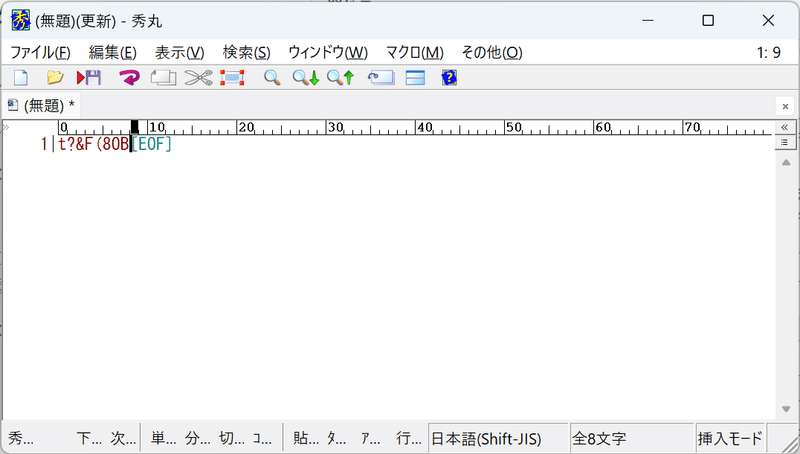800x454 pixels.
Task: Click the small » chevron left of the ruler
Action: 6,127
